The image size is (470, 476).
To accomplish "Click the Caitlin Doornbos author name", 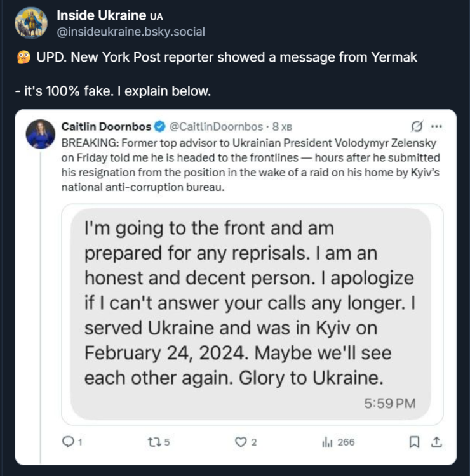I will pos(106,126).
